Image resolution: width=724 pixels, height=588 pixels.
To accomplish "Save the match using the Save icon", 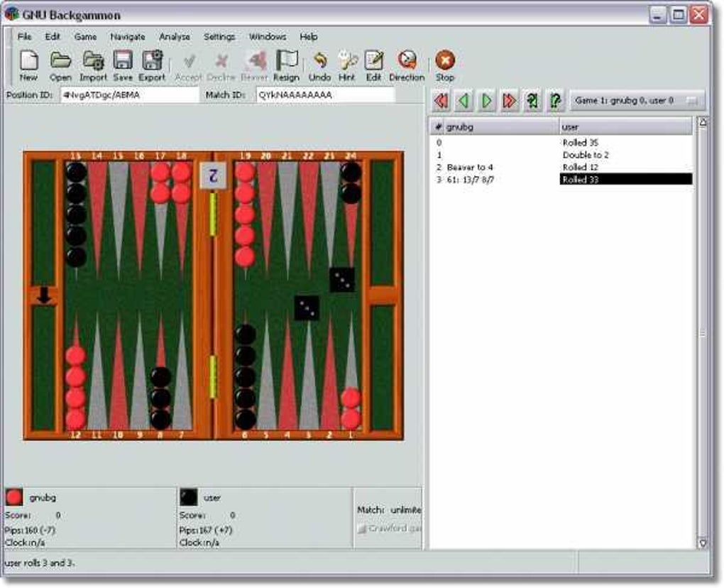I will [123, 61].
